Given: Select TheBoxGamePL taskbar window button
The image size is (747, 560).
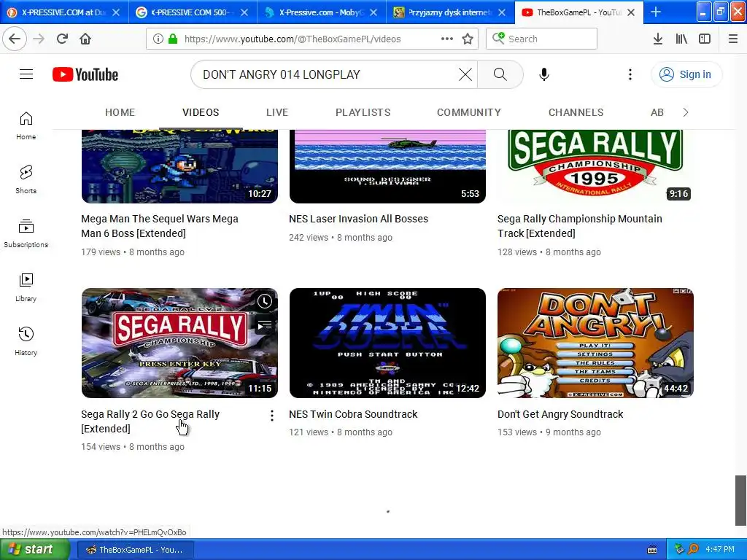Looking at the screenshot, I should coord(136,550).
